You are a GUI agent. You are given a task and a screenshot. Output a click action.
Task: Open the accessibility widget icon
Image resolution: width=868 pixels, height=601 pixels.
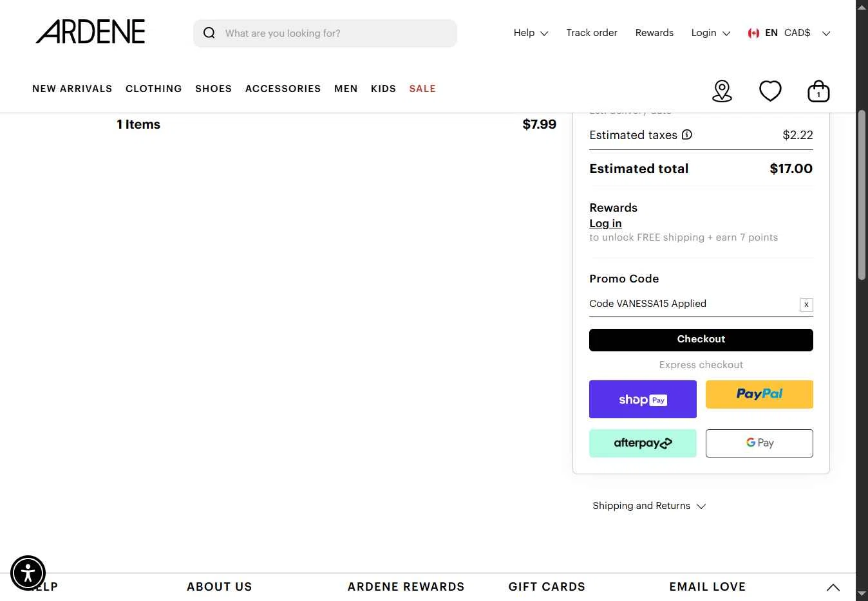pos(28,573)
